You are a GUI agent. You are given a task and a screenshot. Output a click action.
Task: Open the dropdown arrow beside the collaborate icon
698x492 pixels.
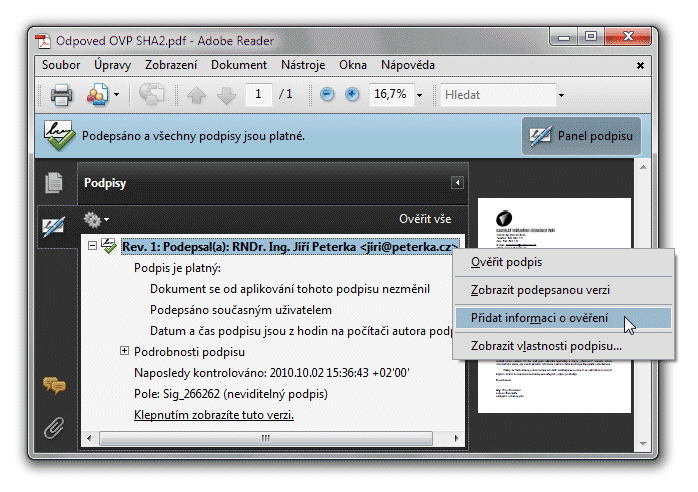[117, 94]
